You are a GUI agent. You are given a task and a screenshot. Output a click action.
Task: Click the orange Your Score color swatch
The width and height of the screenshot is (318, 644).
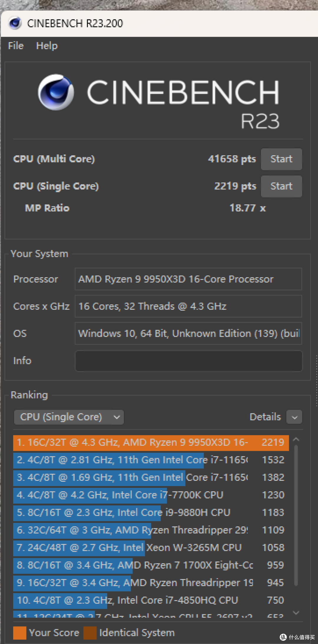click(20, 633)
